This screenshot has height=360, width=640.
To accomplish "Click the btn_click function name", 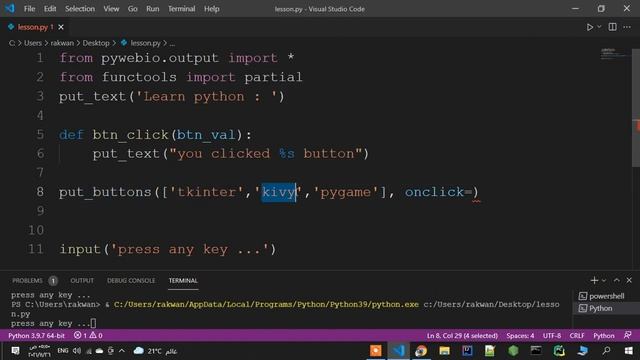I will click(x=130, y=135).
